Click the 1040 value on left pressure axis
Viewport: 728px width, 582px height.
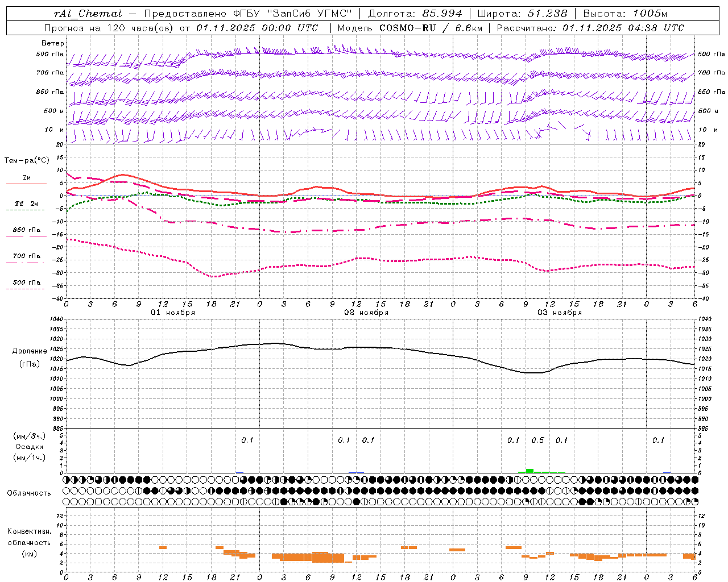tap(56, 319)
